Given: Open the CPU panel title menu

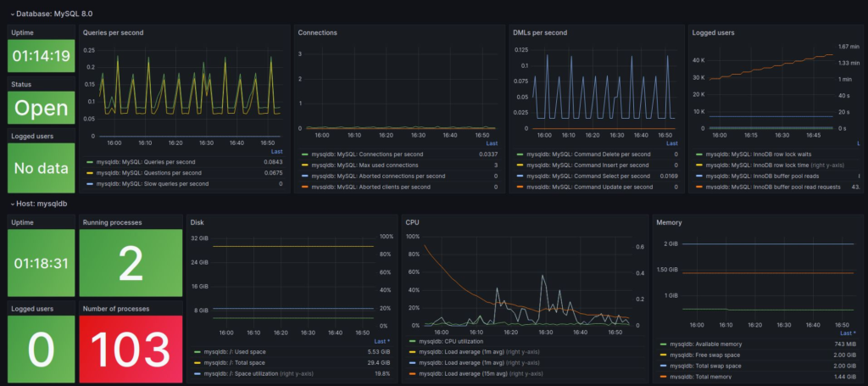Looking at the screenshot, I should pyautogui.click(x=413, y=222).
